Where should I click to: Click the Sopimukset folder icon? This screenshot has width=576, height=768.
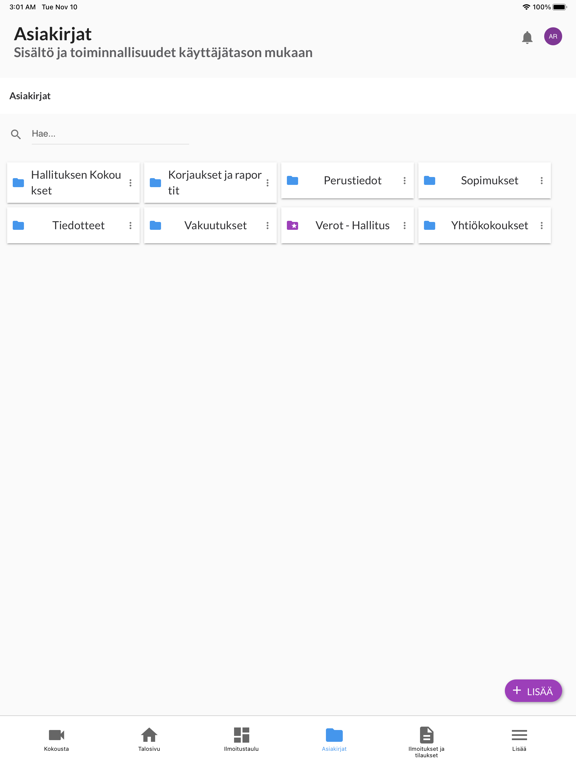[430, 180]
